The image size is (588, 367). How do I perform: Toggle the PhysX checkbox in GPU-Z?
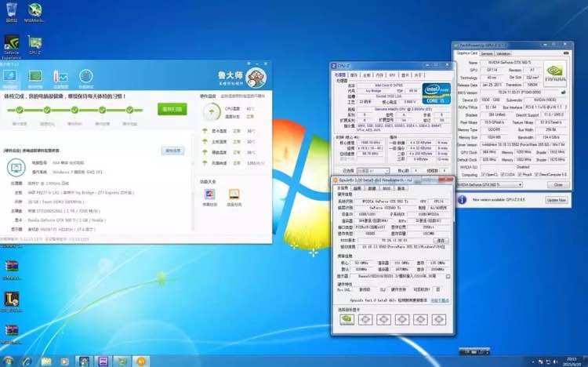point(519,175)
